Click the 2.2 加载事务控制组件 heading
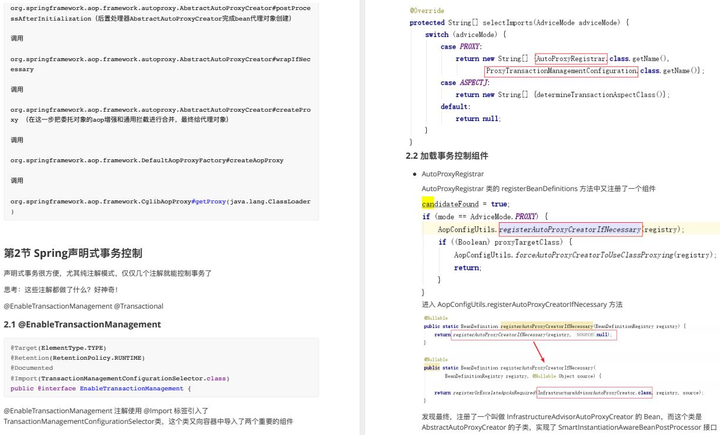 [x=447, y=156]
